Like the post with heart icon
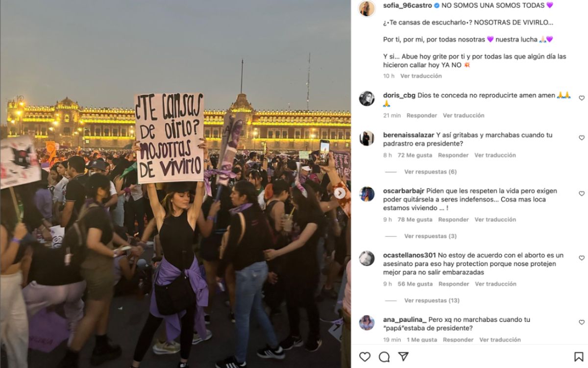588x368 pixels. [365, 357]
